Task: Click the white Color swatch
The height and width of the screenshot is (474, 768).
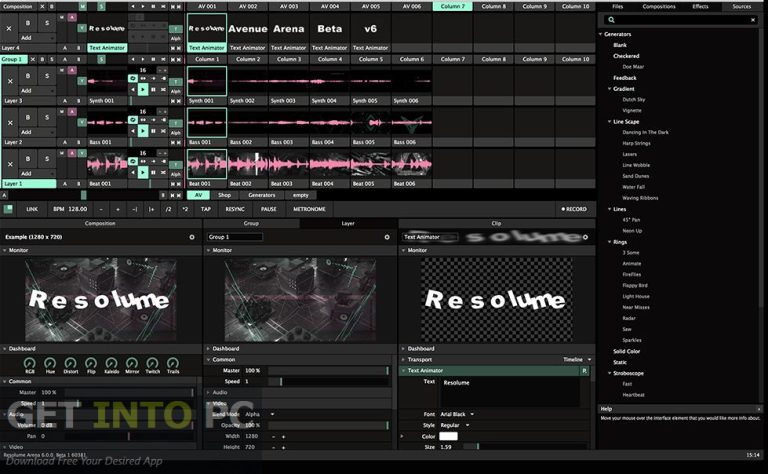Action: pyautogui.click(x=448, y=436)
